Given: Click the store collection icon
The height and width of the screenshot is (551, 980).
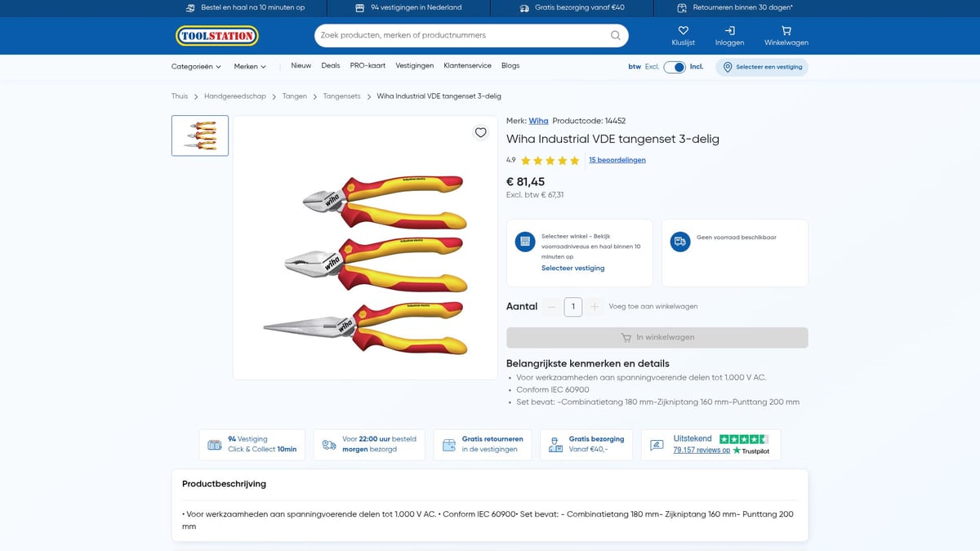Looking at the screenshot, I should pos(524,242).
